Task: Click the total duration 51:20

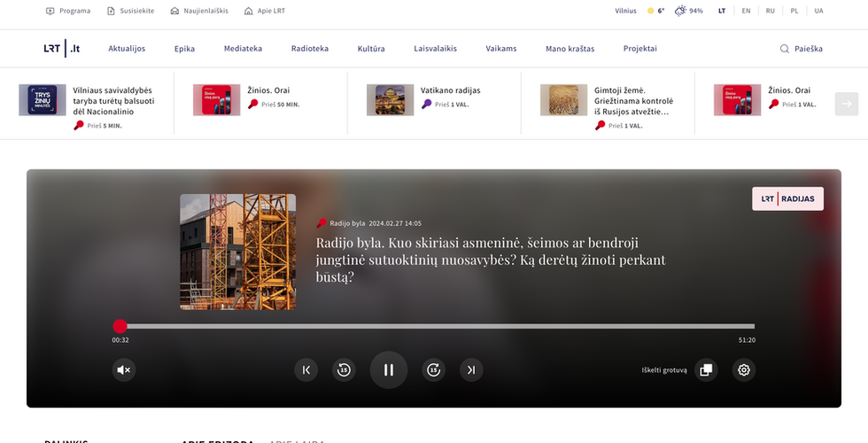Action: click(747, 340)
